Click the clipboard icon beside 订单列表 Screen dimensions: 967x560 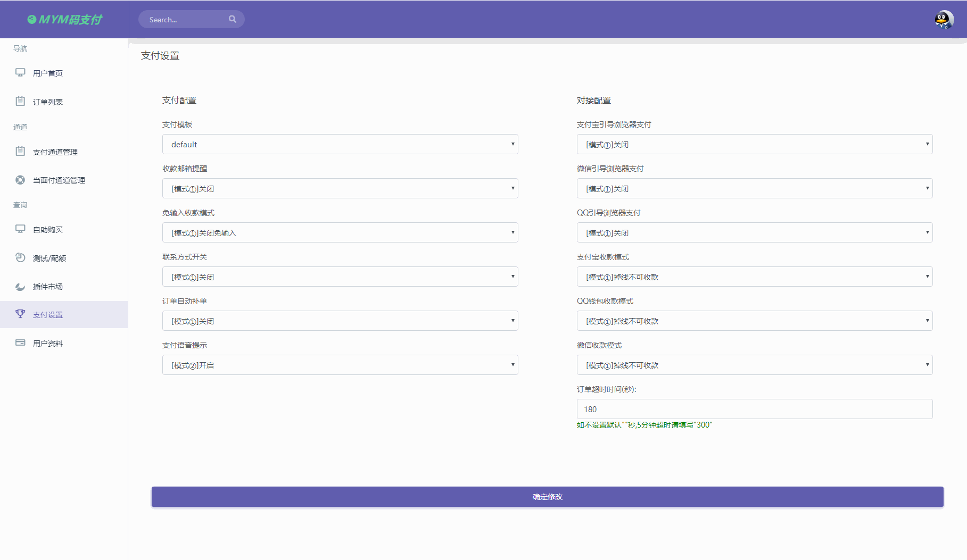(20, 101)
